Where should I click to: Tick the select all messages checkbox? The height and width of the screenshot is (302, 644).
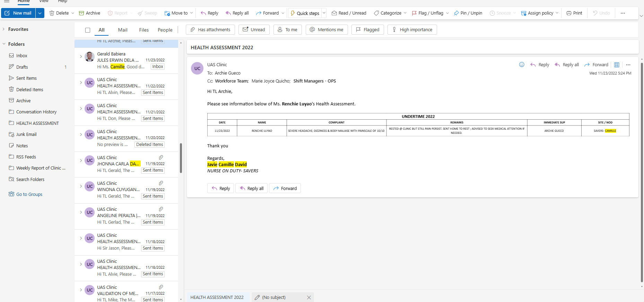88,30
